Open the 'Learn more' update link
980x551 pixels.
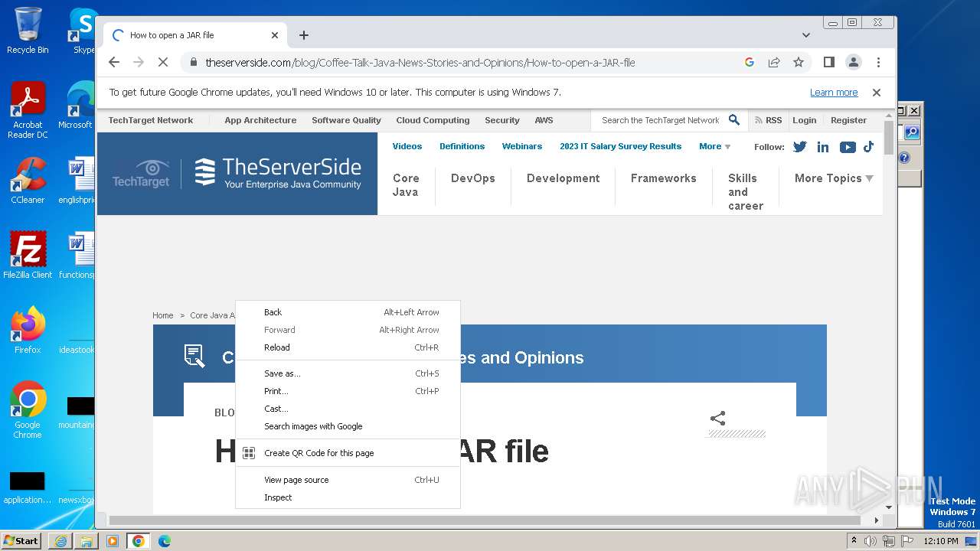pos(834,93)
